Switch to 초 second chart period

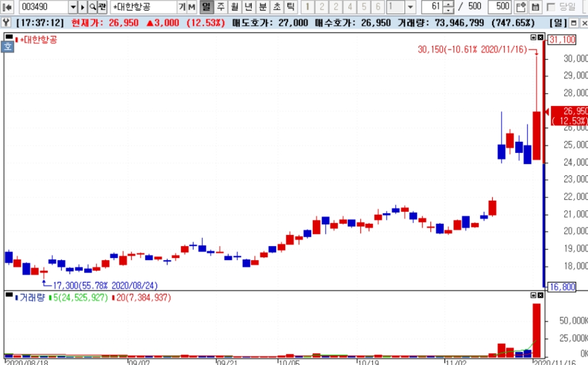tap(276, 6)
